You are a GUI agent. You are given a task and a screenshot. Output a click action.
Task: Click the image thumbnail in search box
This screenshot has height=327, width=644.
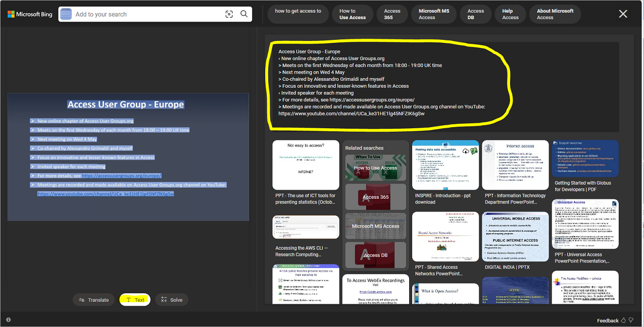pyautogui.click(x=66, y=14)
